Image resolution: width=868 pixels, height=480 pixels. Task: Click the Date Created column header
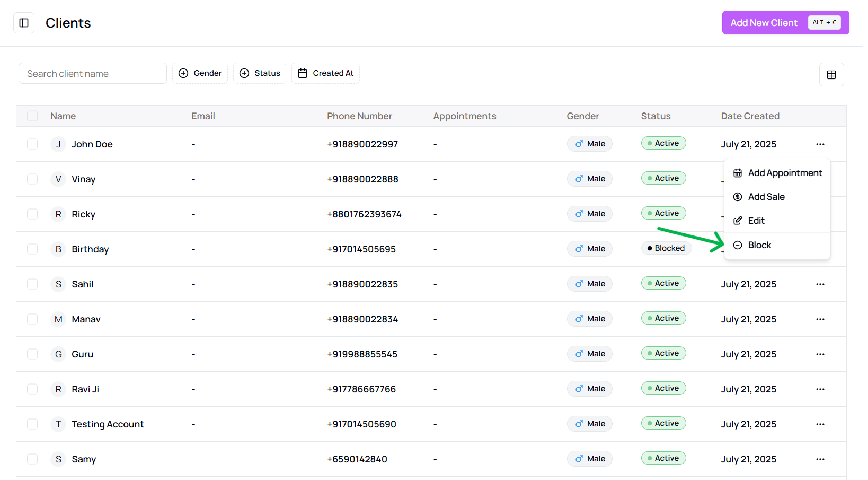pos(750,116)
